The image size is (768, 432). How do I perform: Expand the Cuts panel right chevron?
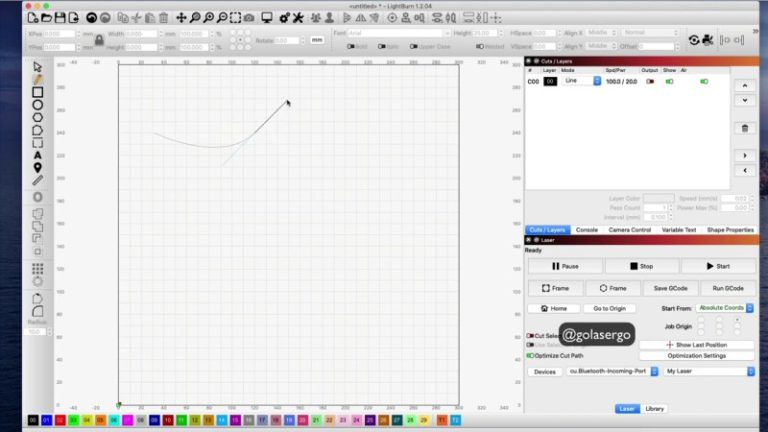[x=745, y=156]
